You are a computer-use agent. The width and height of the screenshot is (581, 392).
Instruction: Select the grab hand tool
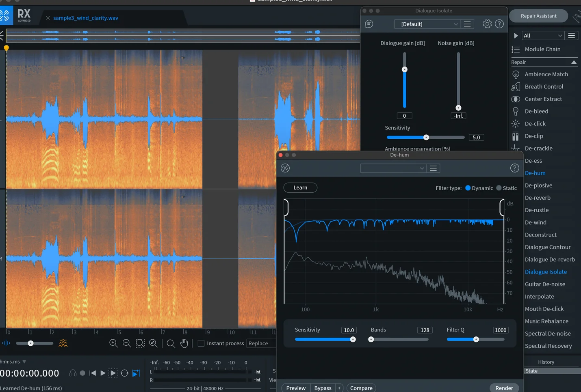(x=184, y=343)
